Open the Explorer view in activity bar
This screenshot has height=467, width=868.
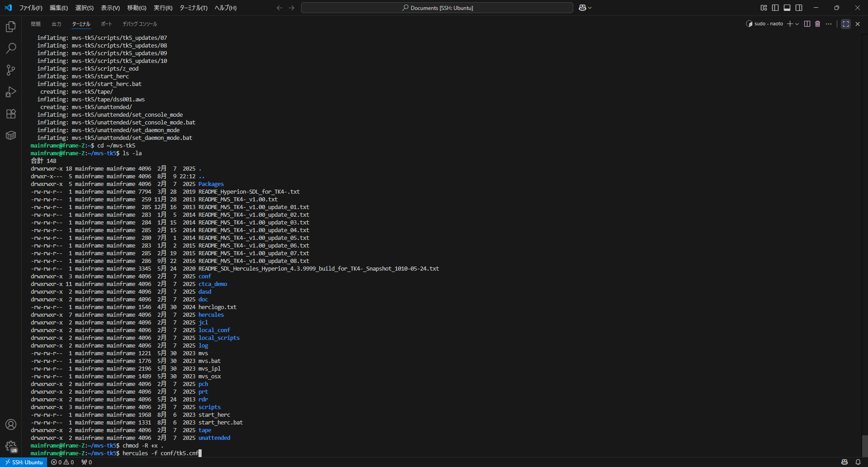pos(11,27)
